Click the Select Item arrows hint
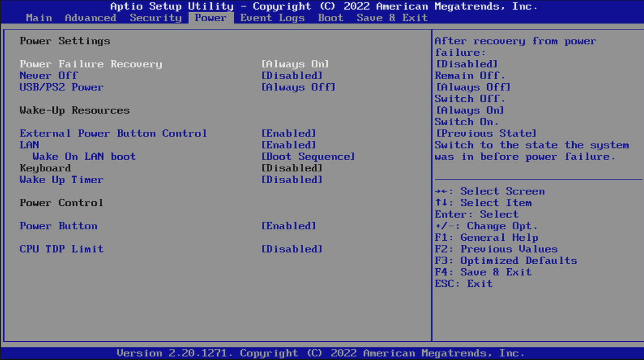 point(483,203)
